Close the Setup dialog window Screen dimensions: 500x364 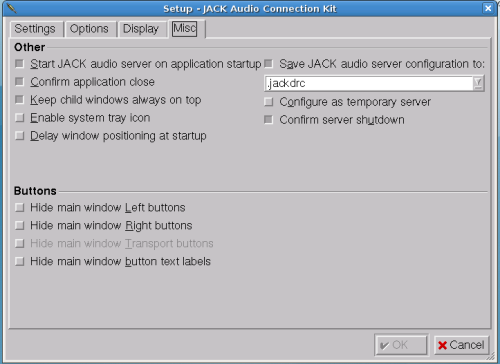pyautogui.click(x=488, y=8)
